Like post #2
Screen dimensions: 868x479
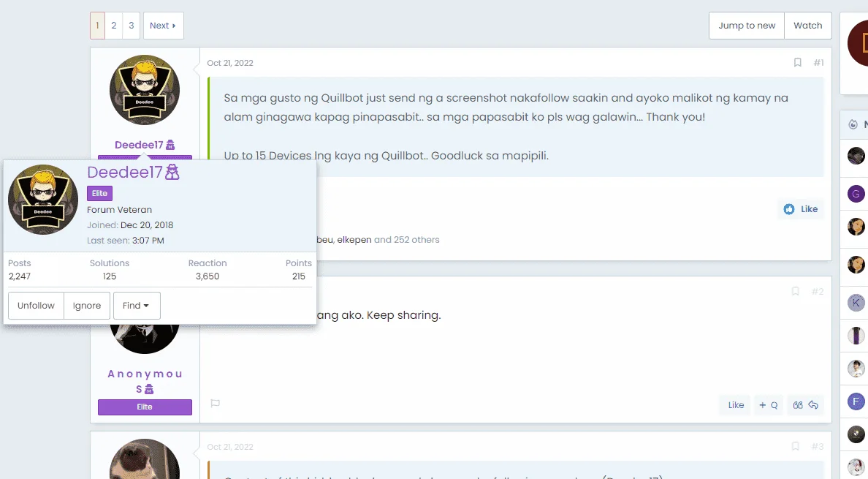pos(736,405)
